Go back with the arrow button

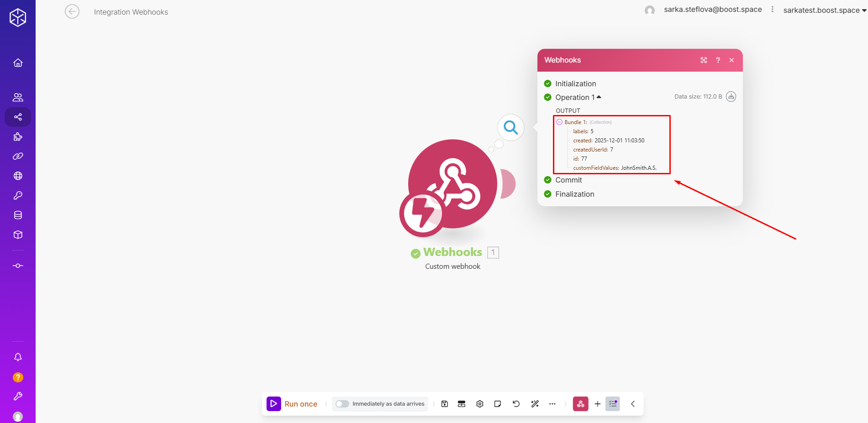tap(72, 11)
